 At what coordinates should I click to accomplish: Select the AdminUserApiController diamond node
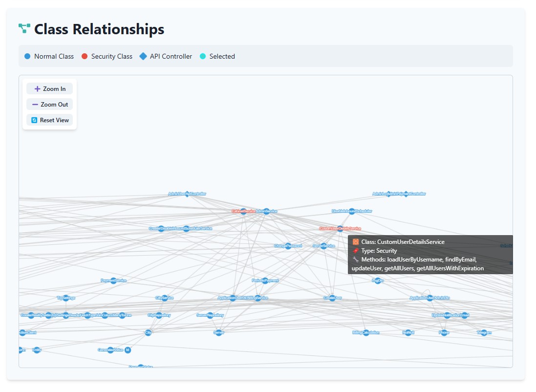[x=187, y=194]
